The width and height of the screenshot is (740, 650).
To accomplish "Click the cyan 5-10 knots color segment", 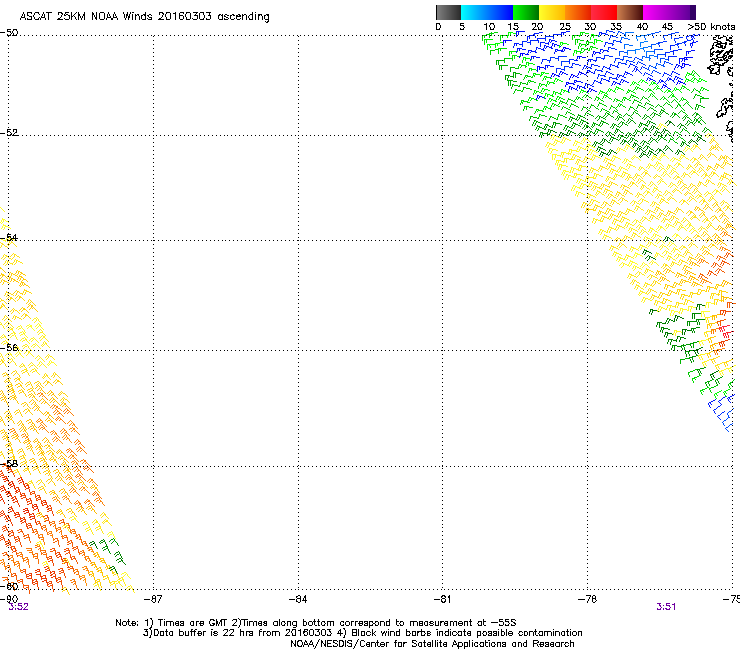I will click(x=474, y=12).
